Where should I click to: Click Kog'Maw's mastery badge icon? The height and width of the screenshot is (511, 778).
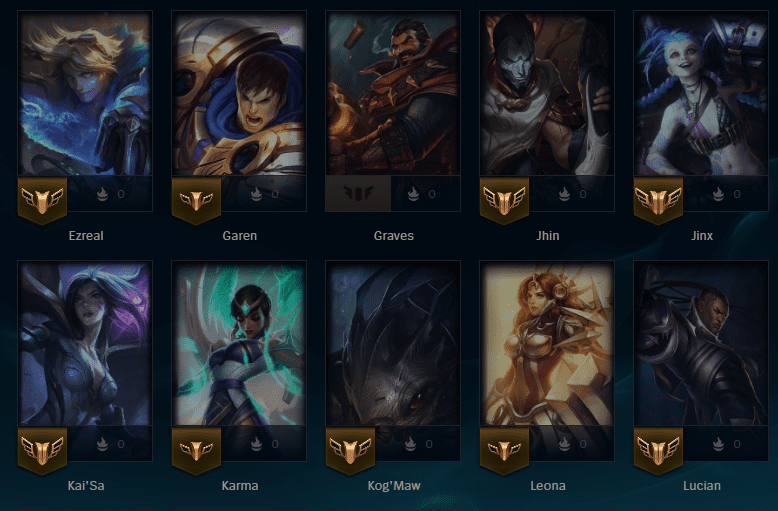click(x=350, y=449)
